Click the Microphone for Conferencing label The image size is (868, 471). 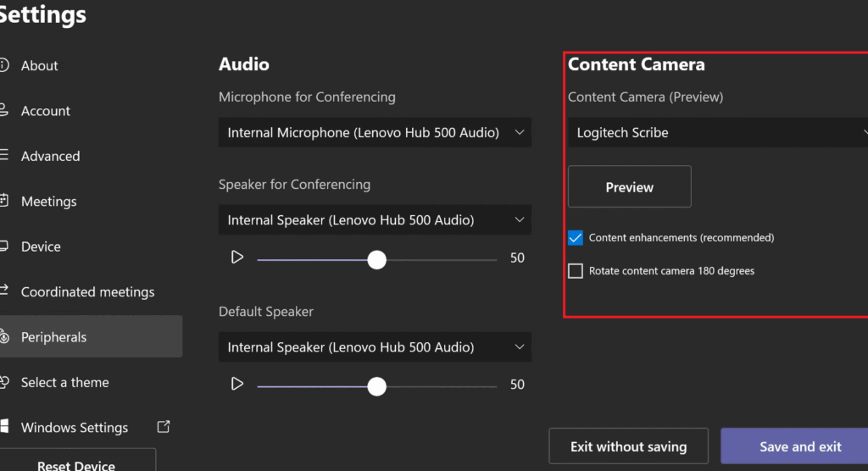(x=307, y=97)
